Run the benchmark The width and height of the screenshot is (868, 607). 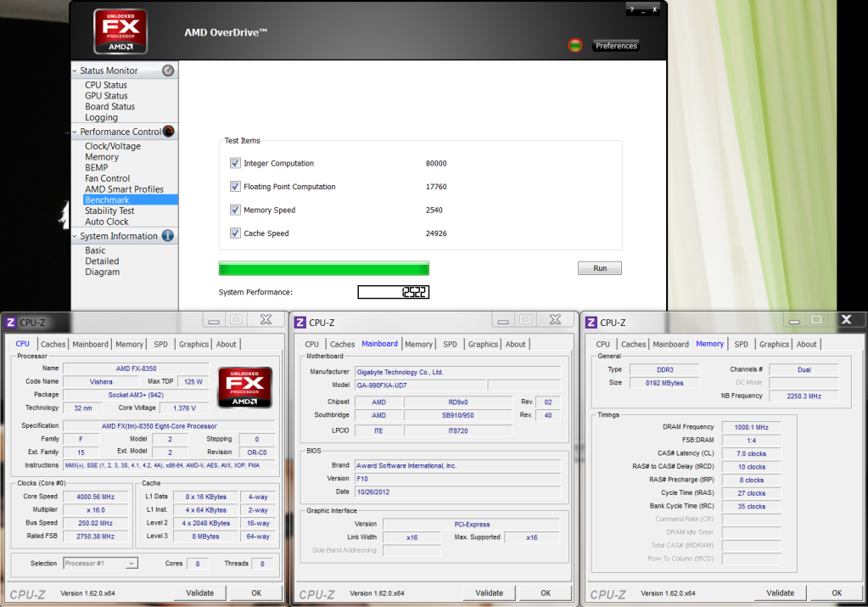[x=600, y=268]
